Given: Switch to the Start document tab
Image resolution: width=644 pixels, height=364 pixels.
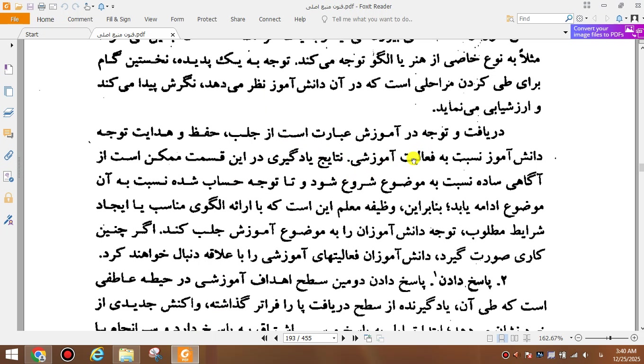Looking at the screenshot, I should click(32, 35).
